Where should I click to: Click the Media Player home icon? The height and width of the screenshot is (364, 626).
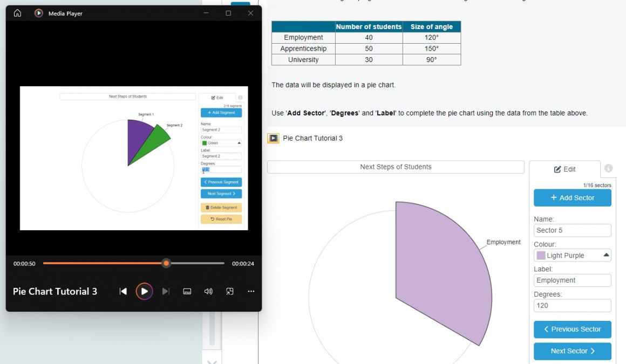(x=17, y=13)
